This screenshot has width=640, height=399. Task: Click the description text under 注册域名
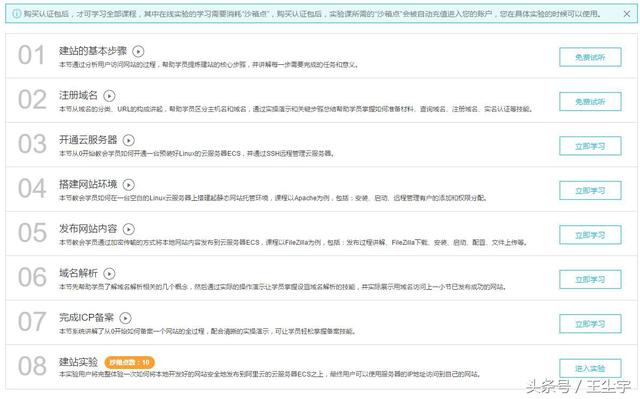(x=296, y=109)
